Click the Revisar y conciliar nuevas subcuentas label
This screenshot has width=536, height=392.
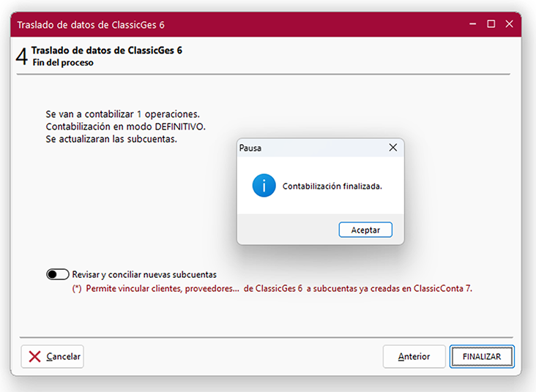tap(144, 274)
